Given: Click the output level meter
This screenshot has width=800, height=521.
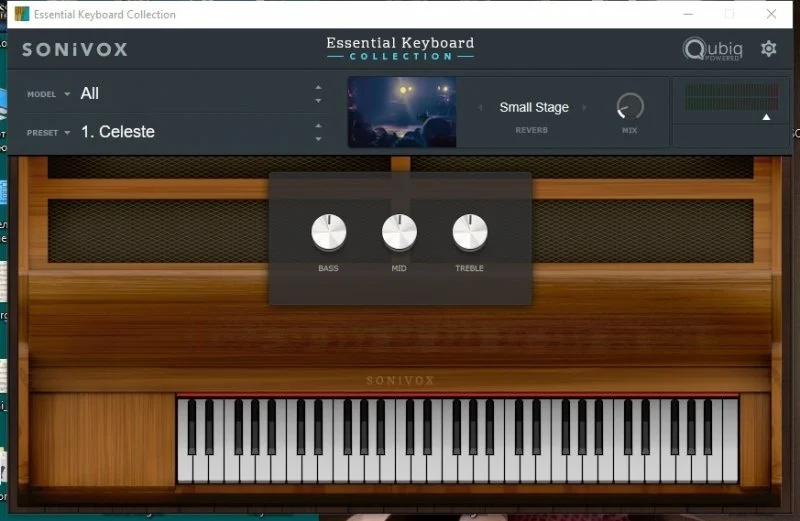Looking at the screenshot, I should coord(731,97).
